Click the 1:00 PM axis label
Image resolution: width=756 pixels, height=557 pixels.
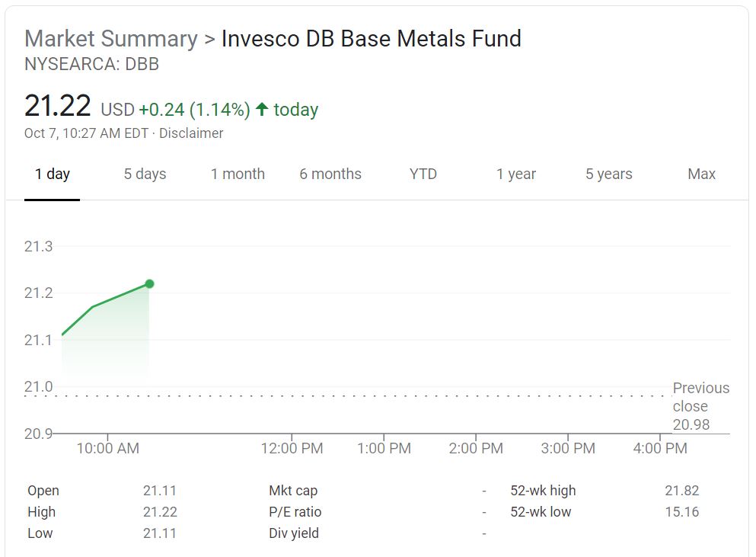pyautogui.click(x=384, y=448)
